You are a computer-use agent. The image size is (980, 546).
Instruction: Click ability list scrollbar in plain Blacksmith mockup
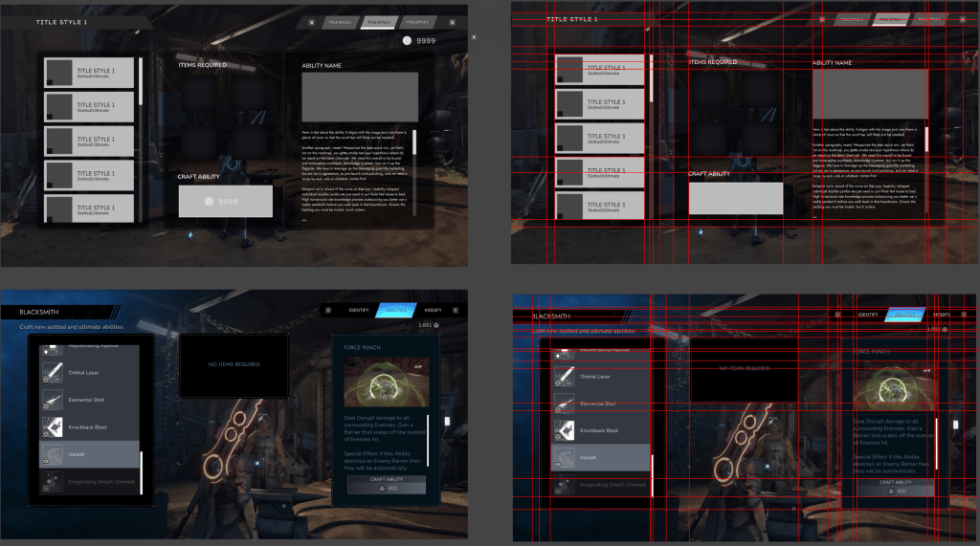142,473
